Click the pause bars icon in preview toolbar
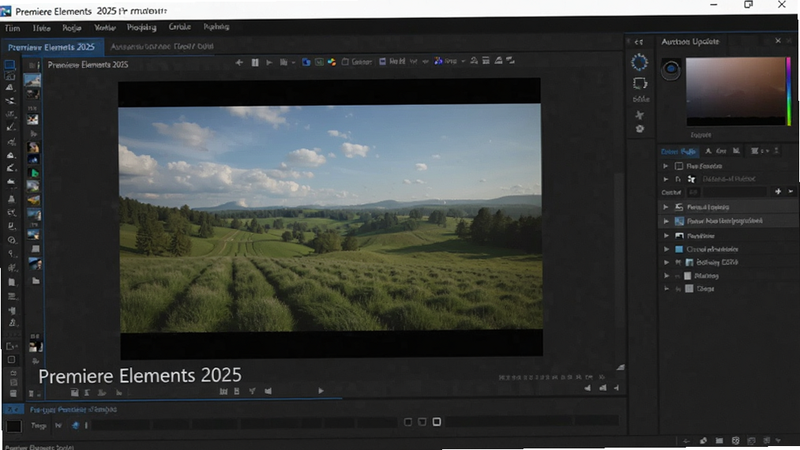This screenshot has width=800, height=450. [x=255, y=62]
